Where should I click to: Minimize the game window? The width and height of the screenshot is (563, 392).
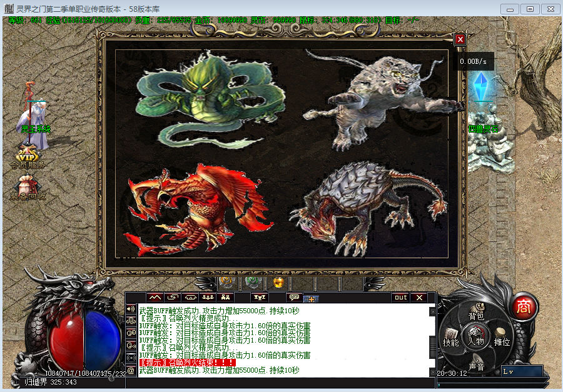tap(510, 9)
